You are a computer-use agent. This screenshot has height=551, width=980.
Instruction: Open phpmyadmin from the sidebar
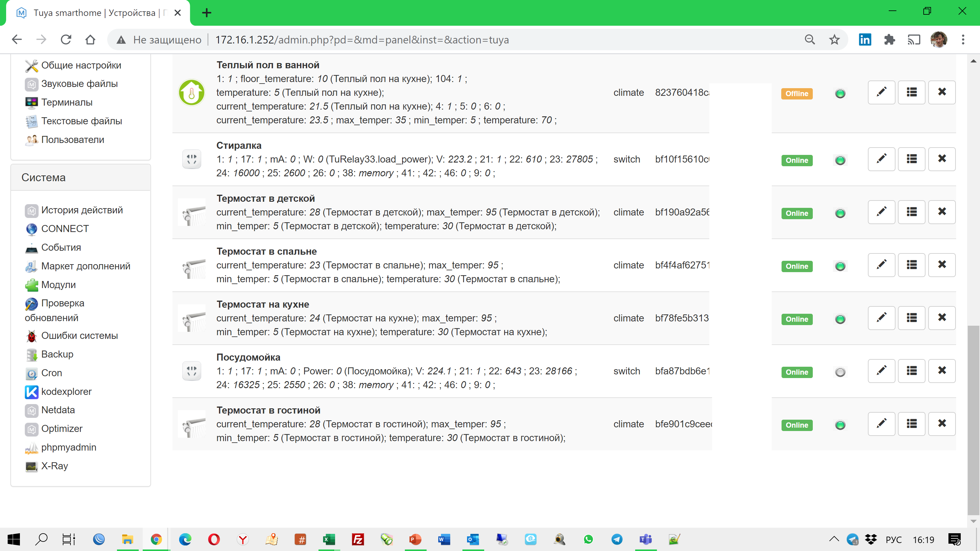point(69,447)
